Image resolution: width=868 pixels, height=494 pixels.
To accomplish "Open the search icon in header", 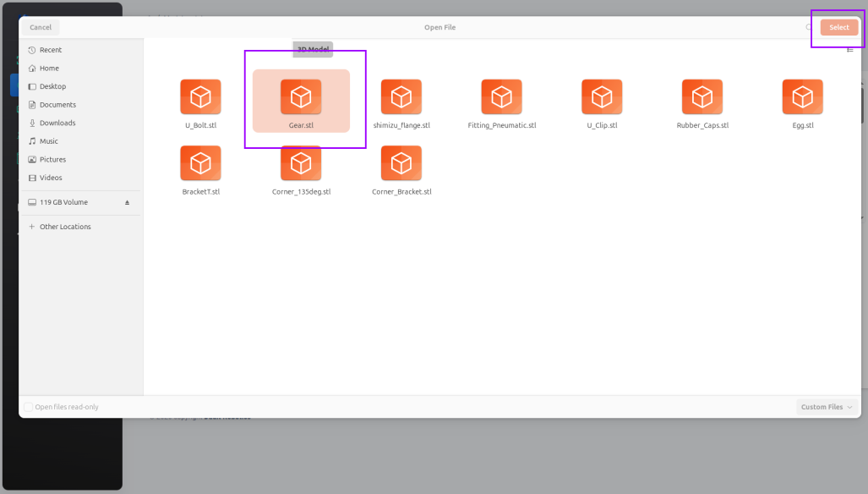I will click(809, 27).
